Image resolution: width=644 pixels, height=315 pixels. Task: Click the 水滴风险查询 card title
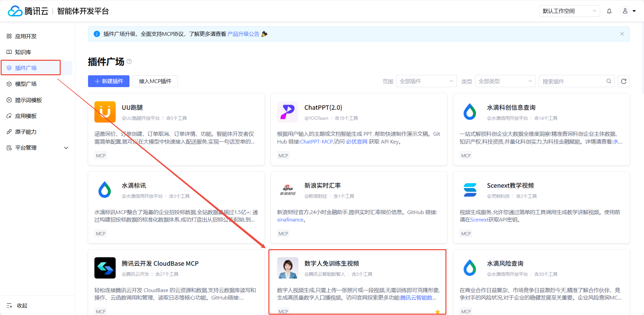[x=505, y=263]
